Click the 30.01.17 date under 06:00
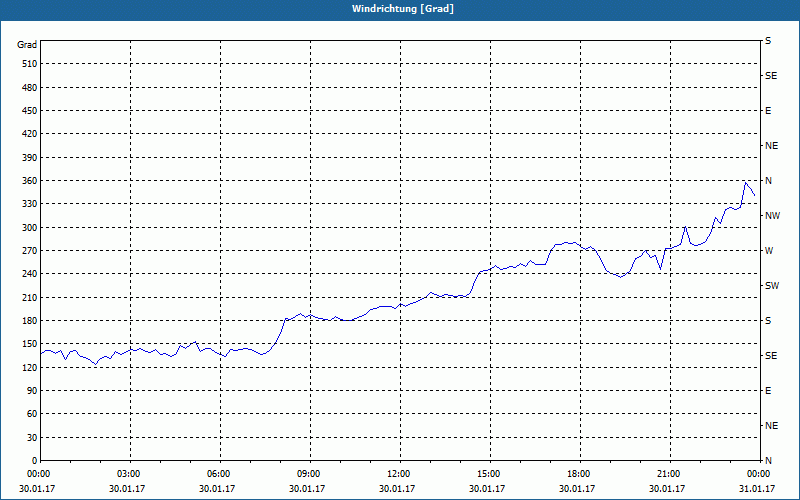The image size is (800, 500). (x=217, y=489)
